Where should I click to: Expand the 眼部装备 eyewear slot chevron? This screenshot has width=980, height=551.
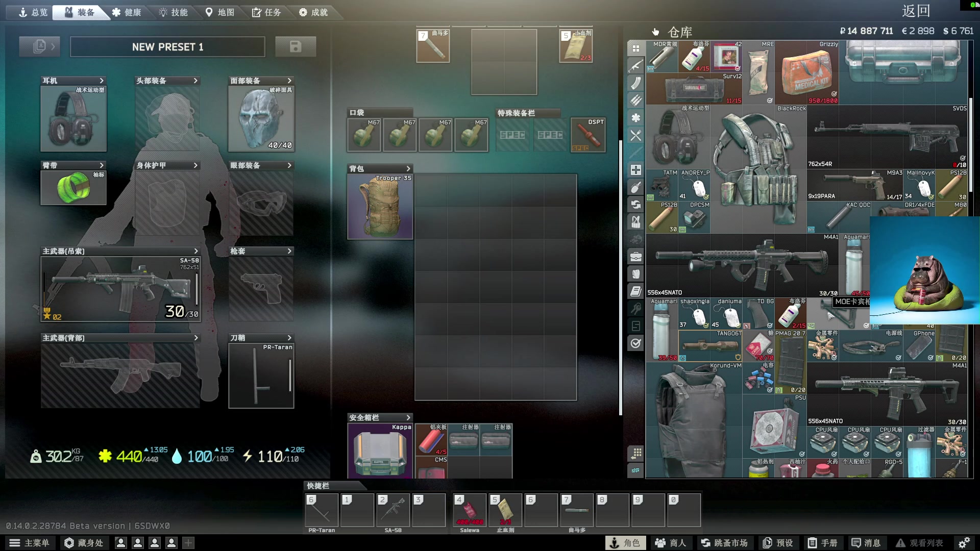(x=289, y=165)
